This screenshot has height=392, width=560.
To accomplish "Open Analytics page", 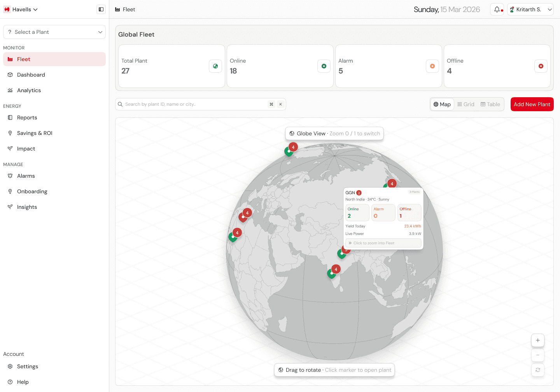I will (54, 90).
